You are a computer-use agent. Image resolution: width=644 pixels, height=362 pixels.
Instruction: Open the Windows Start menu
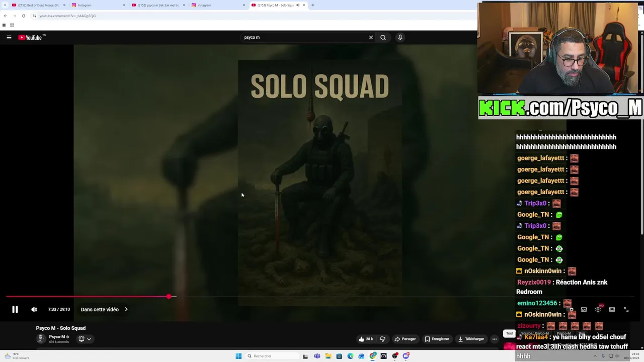point(238,356)
